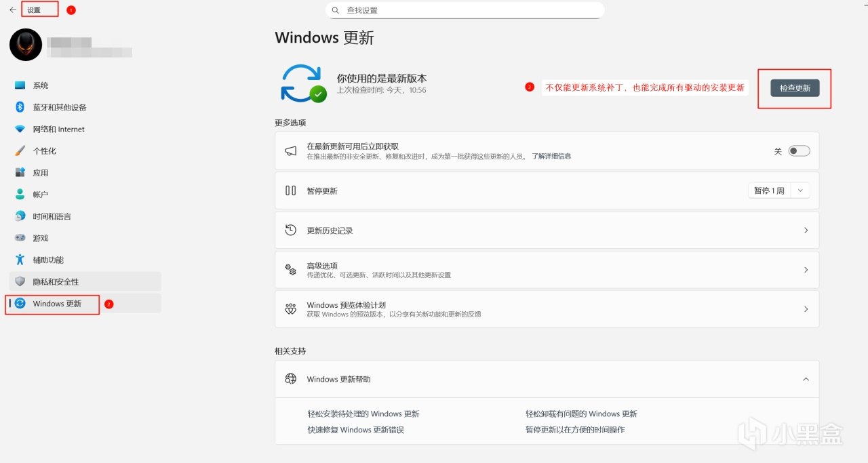Screen dimensions: 868x463
Task: Focus the 查找设置 search field
Action: coord(465,10)
